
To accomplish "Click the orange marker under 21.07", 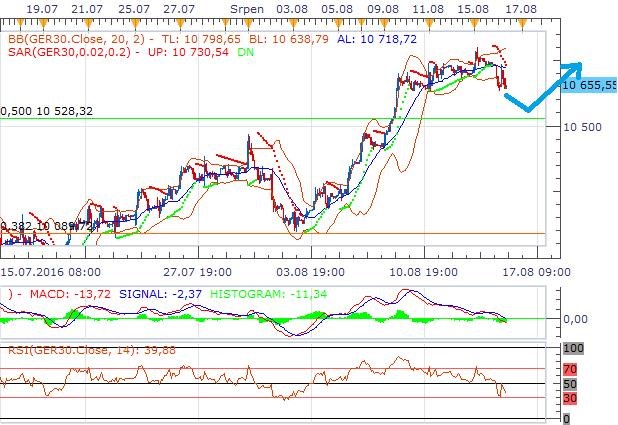I will coord(88,24).
